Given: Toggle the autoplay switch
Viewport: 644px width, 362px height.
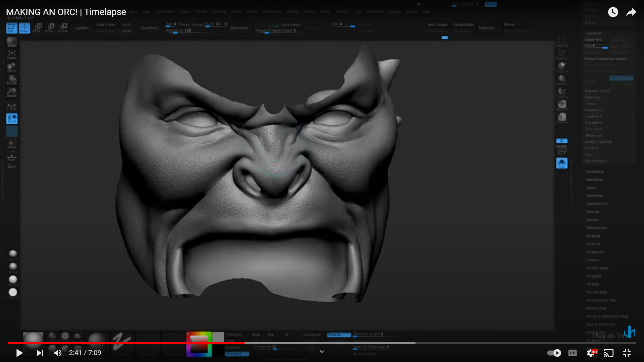Looking at the screenshot, I should click(x=554, y=353).
